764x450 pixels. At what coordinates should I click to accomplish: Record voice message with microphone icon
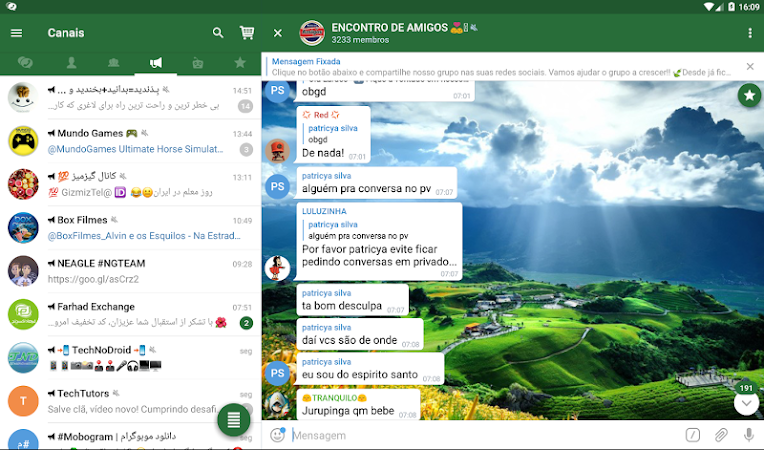pyautogui.click(x=748, y=434)
